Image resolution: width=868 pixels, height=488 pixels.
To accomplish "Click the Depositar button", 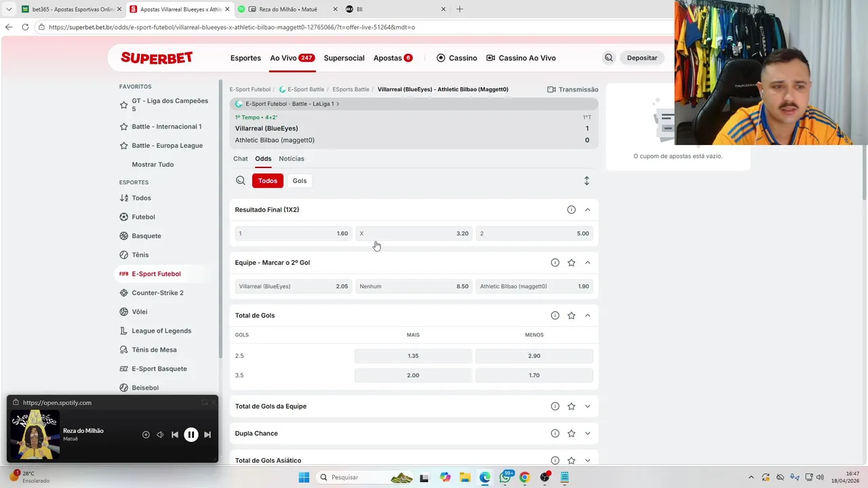I will point(642,58).
